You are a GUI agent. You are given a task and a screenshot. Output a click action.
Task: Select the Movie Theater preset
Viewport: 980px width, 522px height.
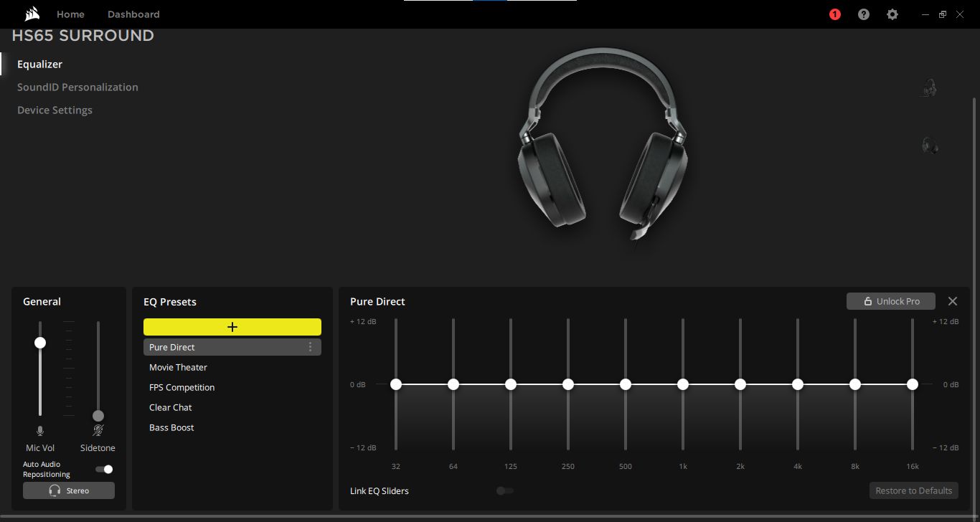(232, 367)
